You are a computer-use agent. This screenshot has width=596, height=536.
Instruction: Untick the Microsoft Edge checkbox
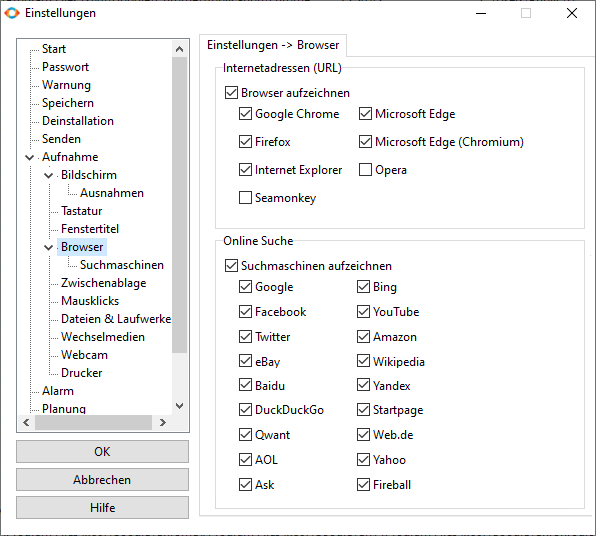[365, 114]
